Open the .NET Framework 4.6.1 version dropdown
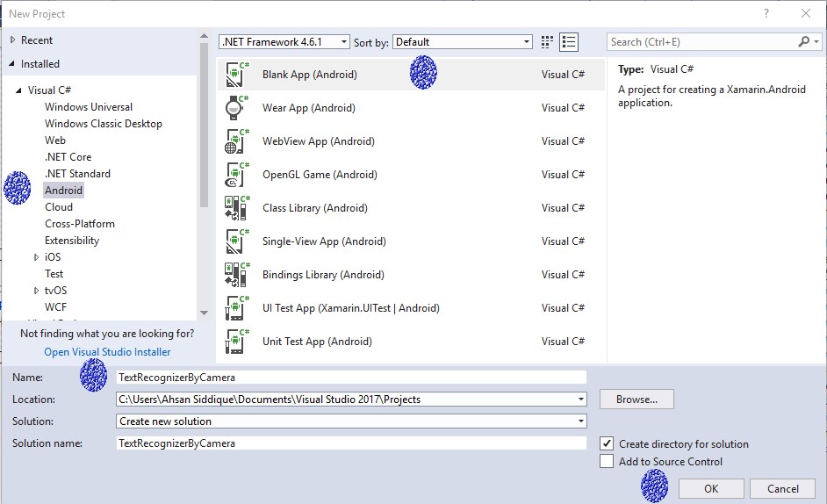 [284, 41]
